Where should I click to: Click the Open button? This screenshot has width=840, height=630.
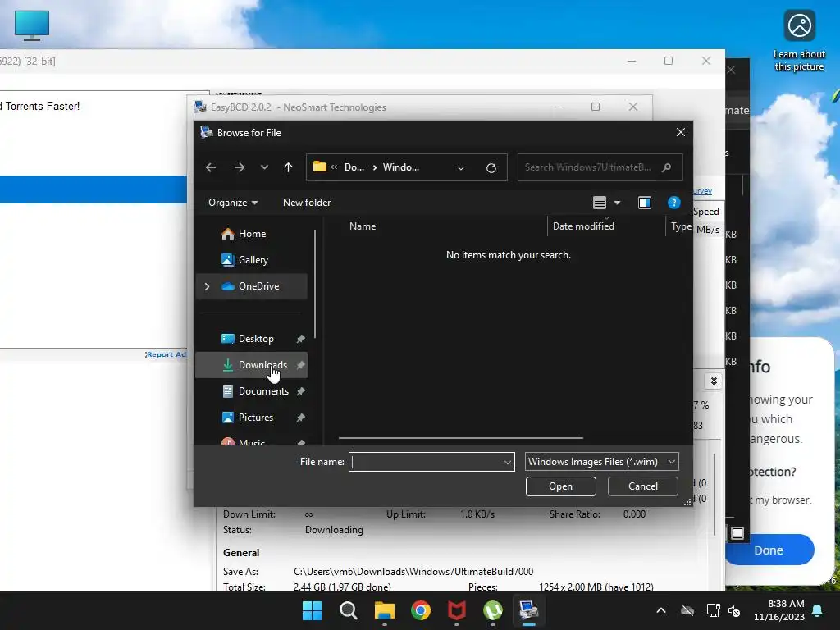coord(560,486)
